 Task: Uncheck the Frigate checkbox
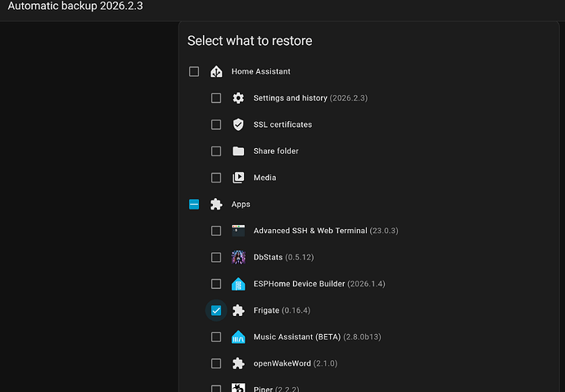216,310
